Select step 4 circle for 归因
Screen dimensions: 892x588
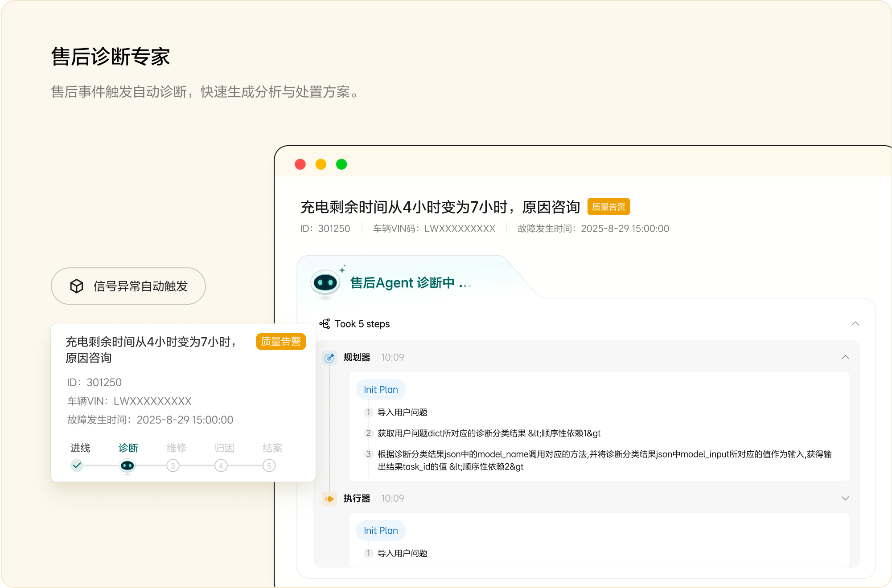pyautogui.click(x=221, y=466)
